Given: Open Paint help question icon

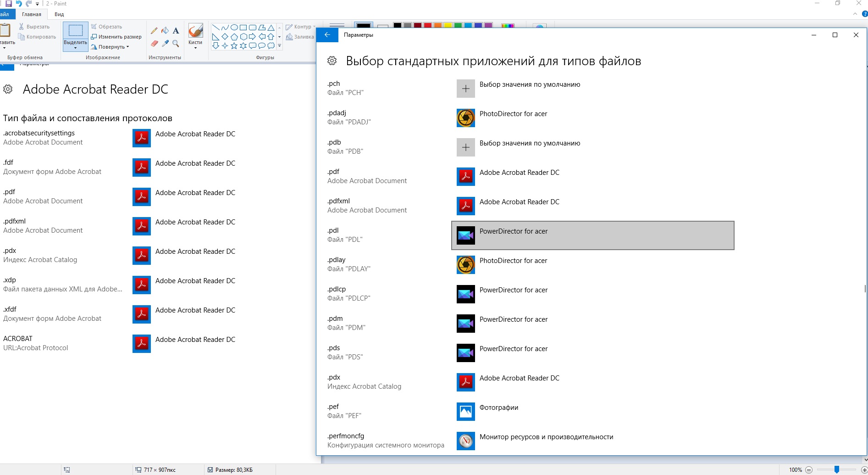Looking at the screenshot, I should (x=864, y=14).
